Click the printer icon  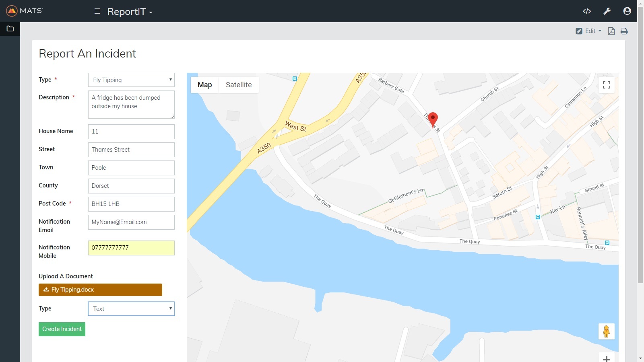[624, 31]
